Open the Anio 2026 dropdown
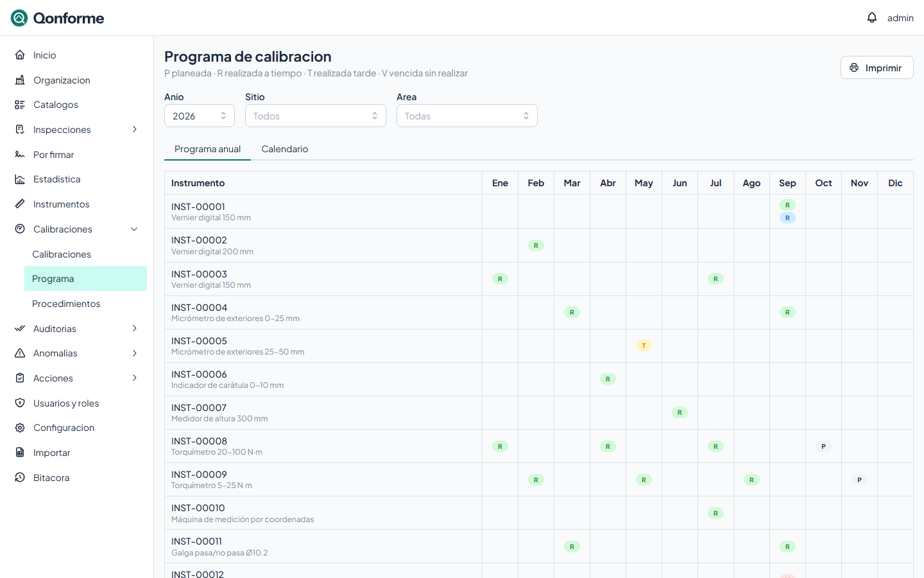 200,116
